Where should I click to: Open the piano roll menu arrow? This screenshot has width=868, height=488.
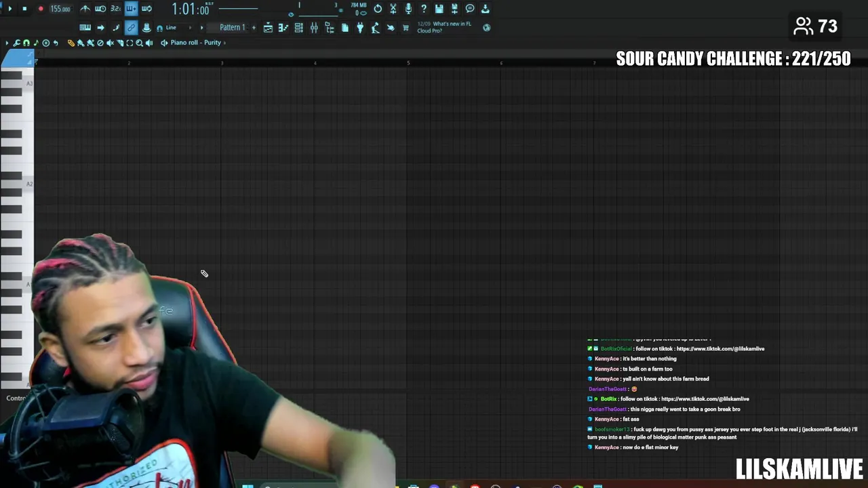click(x=7, y=43)
